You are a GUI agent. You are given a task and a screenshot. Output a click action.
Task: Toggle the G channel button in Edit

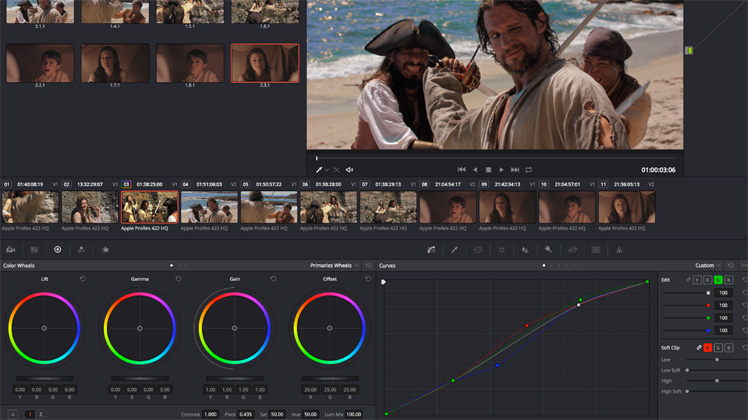click(717, 279)
